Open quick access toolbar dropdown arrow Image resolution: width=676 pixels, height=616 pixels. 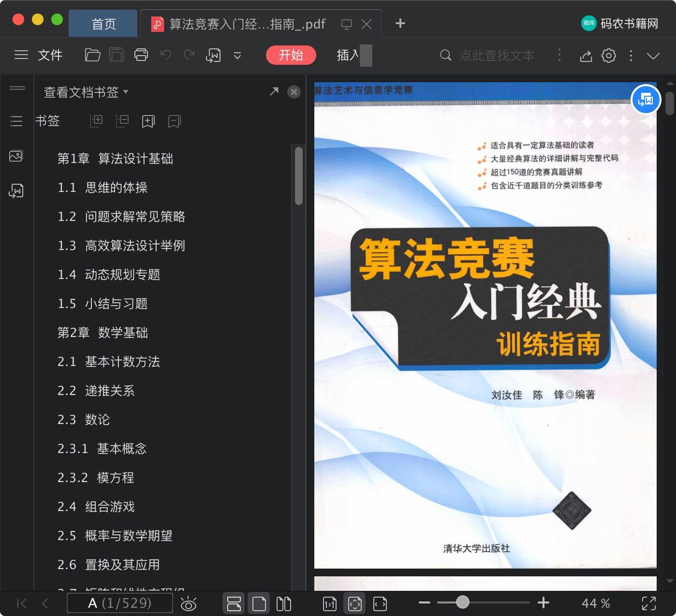click(x=237, y=56)
